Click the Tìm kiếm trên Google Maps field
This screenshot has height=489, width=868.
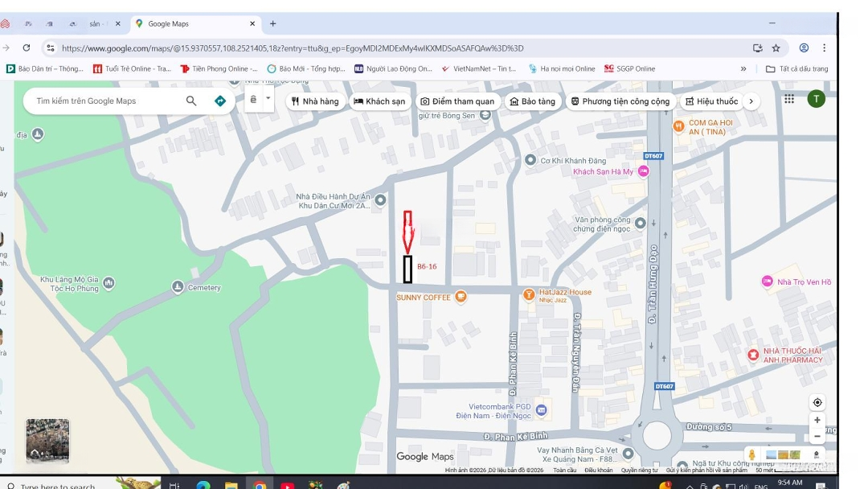click(104, 101)
